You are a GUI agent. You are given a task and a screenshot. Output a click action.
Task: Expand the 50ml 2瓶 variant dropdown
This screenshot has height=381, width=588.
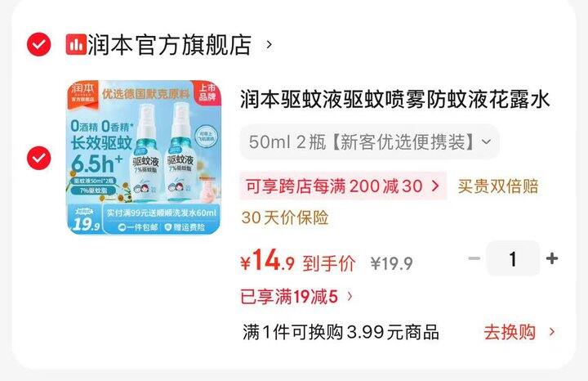(x=369, y=142)
